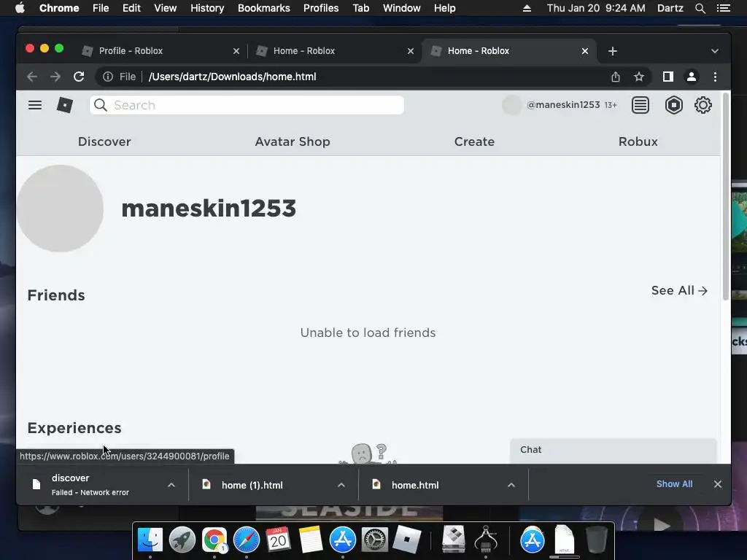Go back with Chrome back arrow
747x560 pixels.
(32, 77)
